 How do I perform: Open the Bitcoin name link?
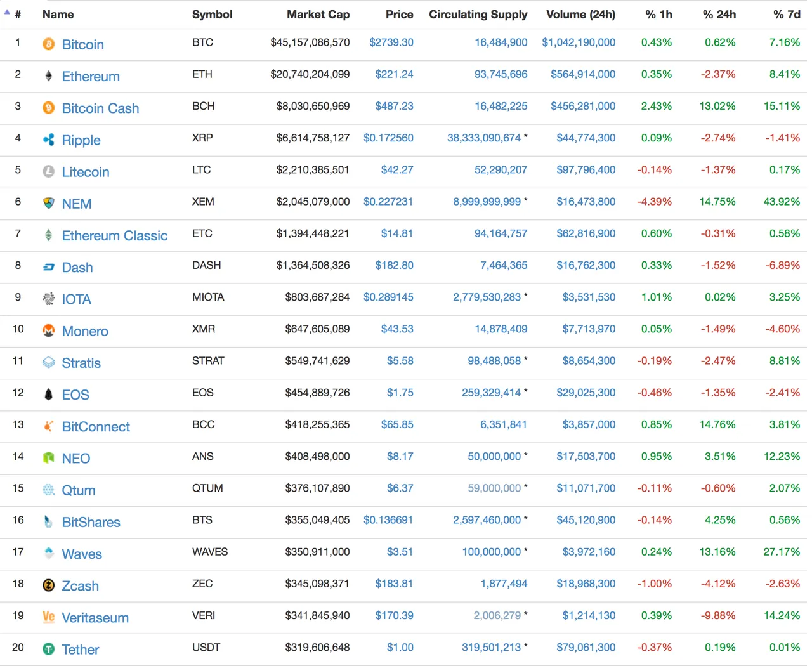(82, 45)
